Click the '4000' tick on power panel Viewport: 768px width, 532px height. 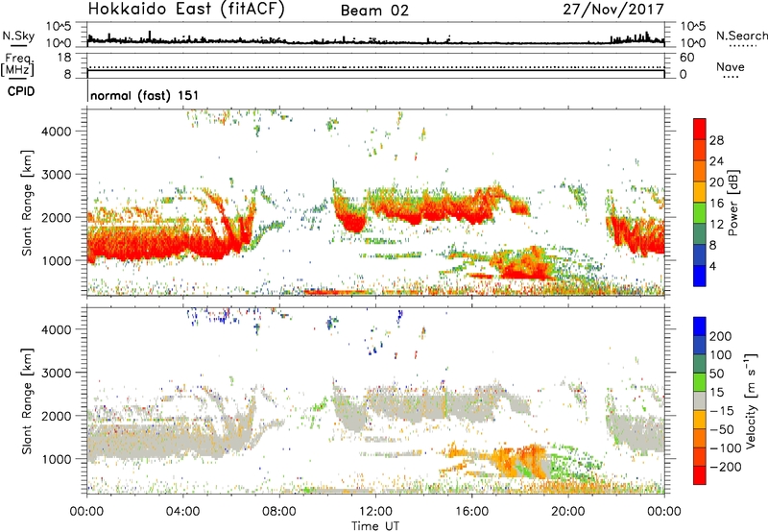56,132
